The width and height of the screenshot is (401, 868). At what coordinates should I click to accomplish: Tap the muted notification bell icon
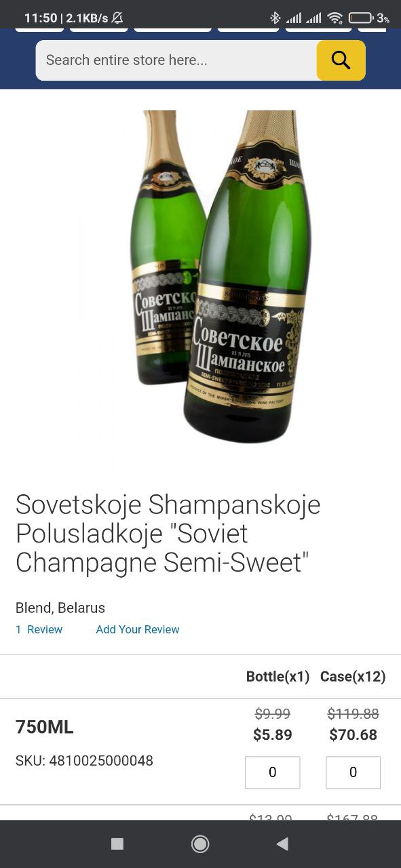point(117,18)
